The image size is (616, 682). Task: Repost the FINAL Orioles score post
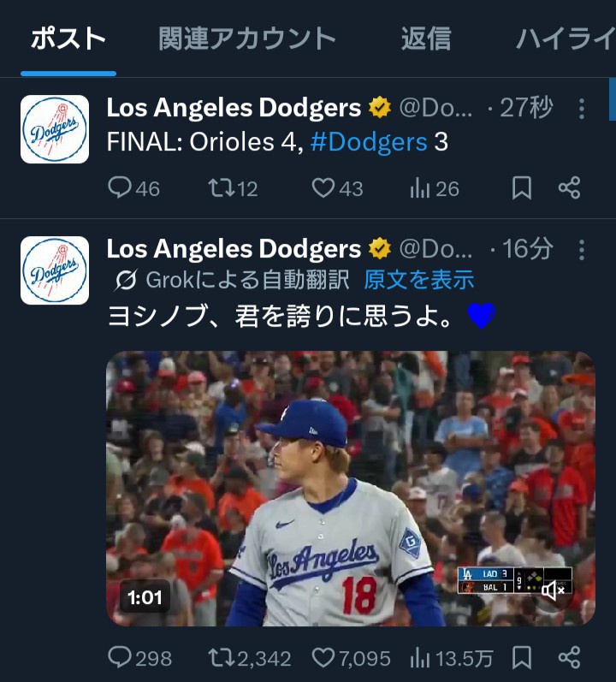click(221, 188)
